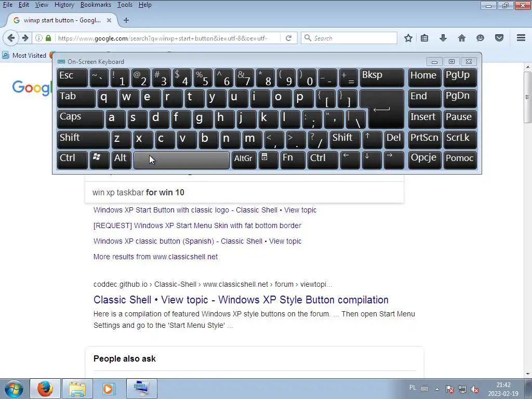532x399 pixels.
Task: Click page vertical scrollbar thumb
Action: pos(528,98)
